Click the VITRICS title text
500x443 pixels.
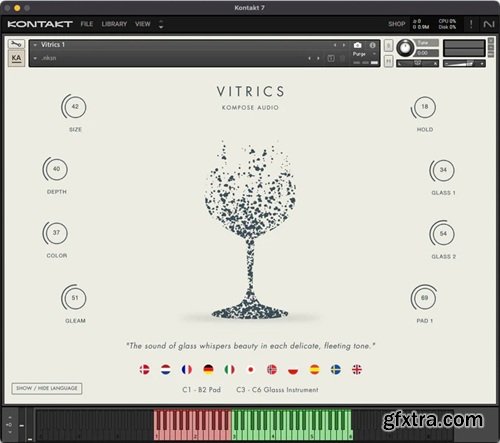tap(250, 91)
